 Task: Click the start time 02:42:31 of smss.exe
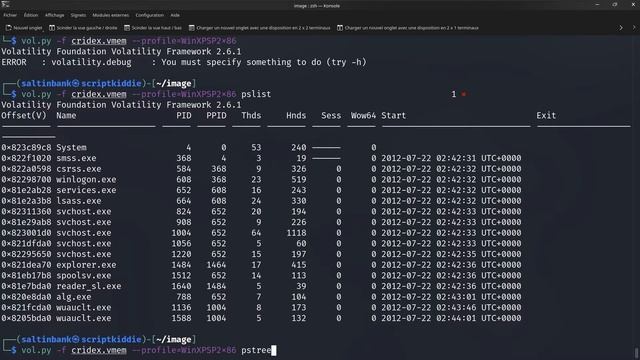tap(456, 158)
